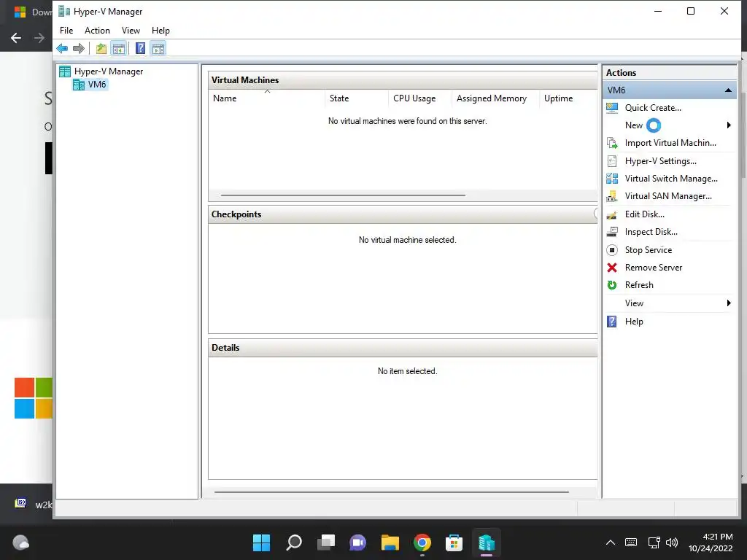Sort by the Name column header
The width and height of the screenshot is (747, 560).
pyautogui.click(x=267, y=98)
